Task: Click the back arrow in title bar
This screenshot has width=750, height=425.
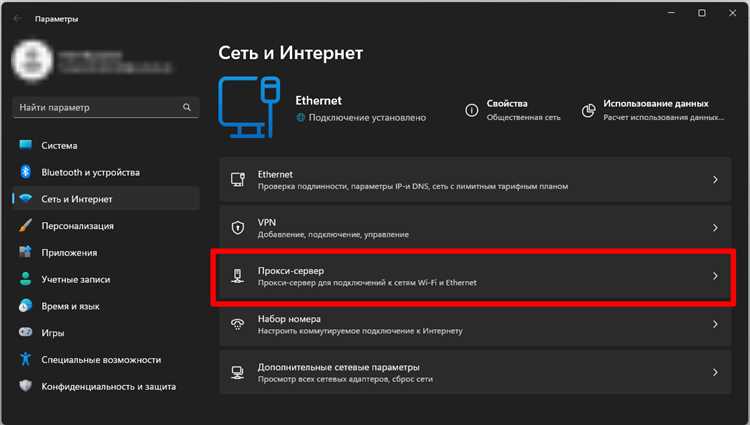Action: 18,19
